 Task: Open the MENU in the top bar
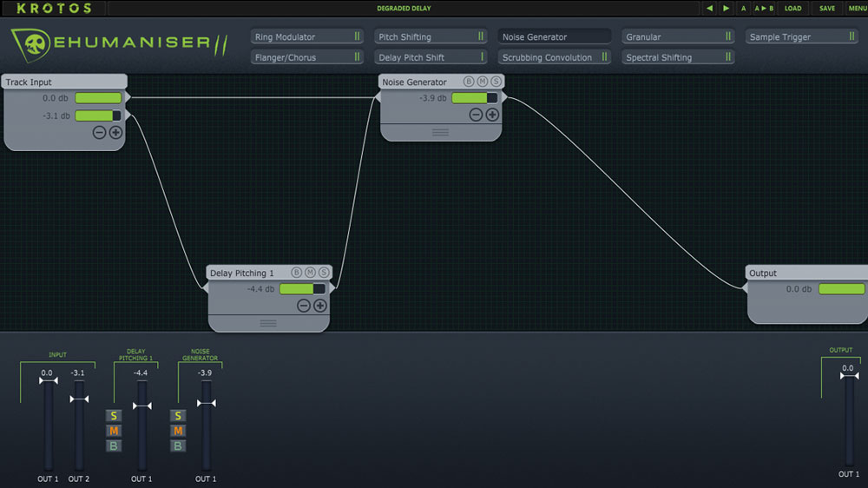(857, 9)
